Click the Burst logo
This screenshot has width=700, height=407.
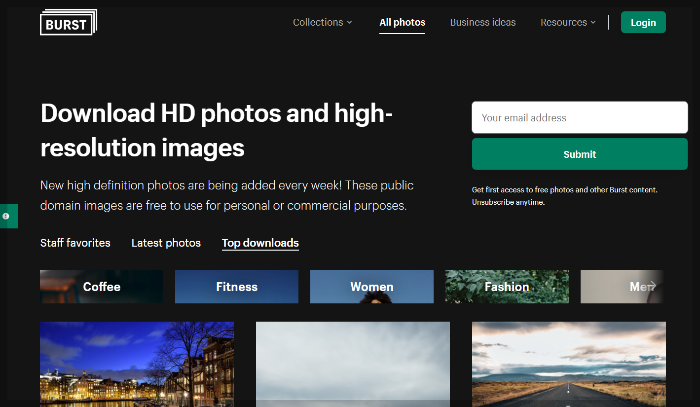tap(68, 22)
